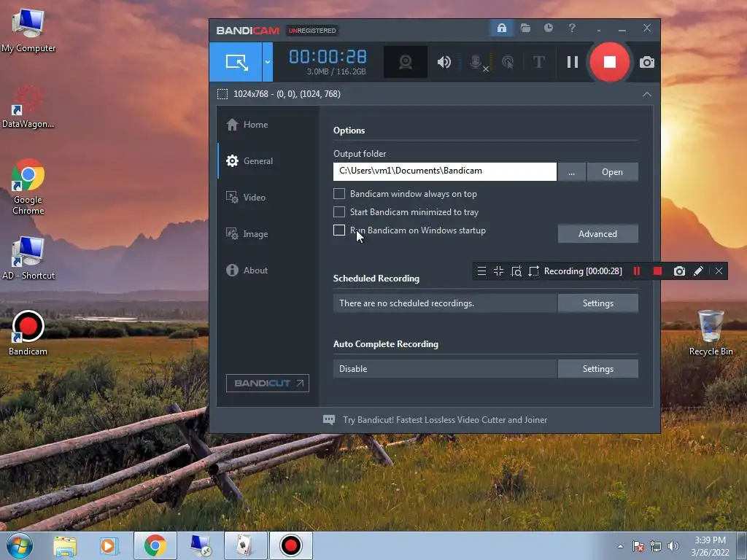Open Auto Complete Recording Settings

(597, 369)
